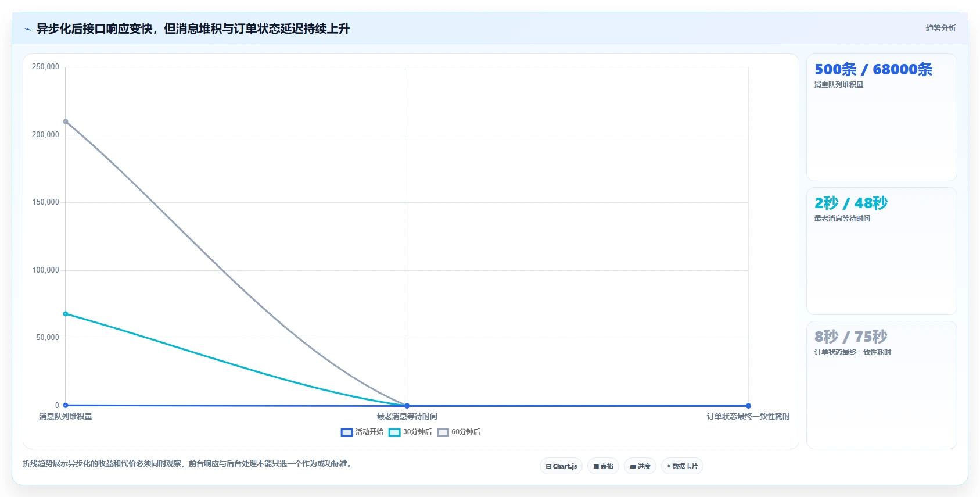Click the Chart.js chip

point(561,466)
